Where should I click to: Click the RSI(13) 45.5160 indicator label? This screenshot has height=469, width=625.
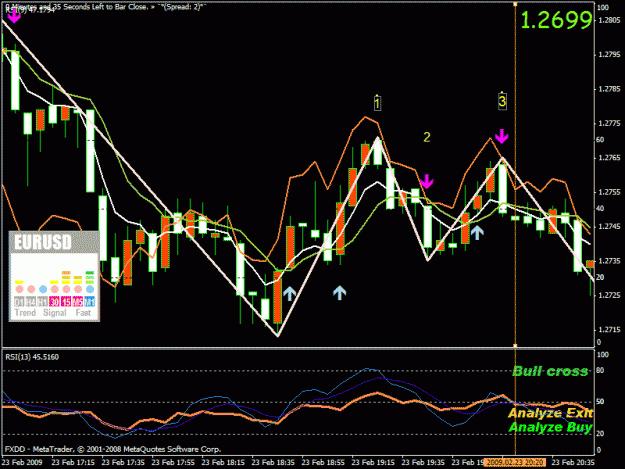point(32,357)
